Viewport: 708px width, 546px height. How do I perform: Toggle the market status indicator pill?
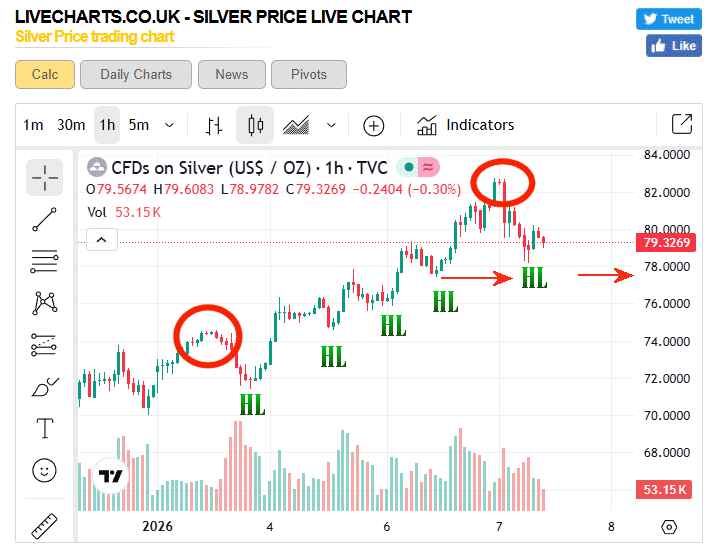tap(420, 167)
